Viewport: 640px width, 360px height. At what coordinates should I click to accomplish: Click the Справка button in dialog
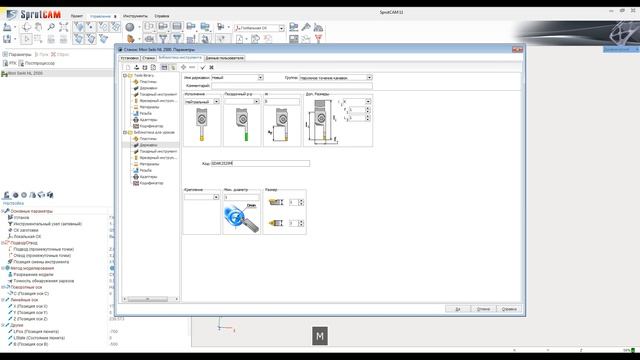tap(509, 309)
